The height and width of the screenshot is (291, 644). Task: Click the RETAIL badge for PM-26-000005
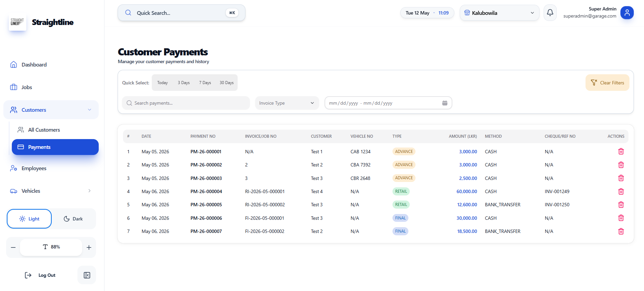(401, 205)
